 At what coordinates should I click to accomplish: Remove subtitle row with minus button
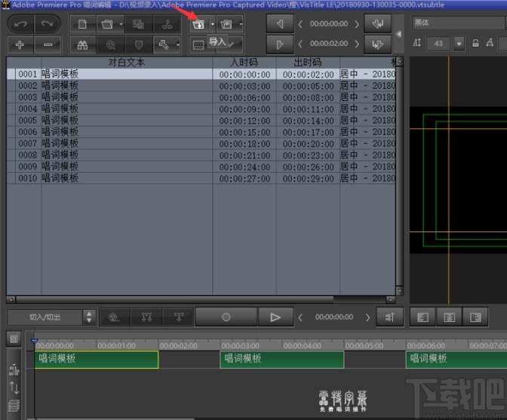(48, 44)
